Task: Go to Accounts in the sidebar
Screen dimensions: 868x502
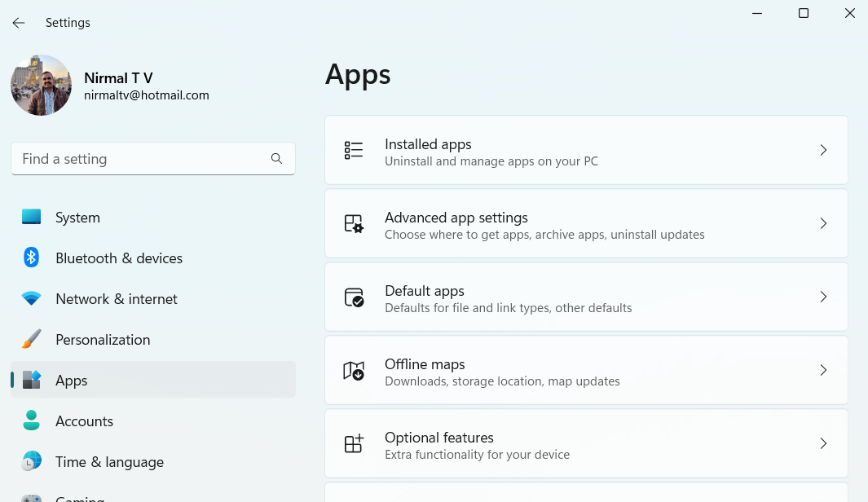Action: pyautogui.click(x=153, y=421)
